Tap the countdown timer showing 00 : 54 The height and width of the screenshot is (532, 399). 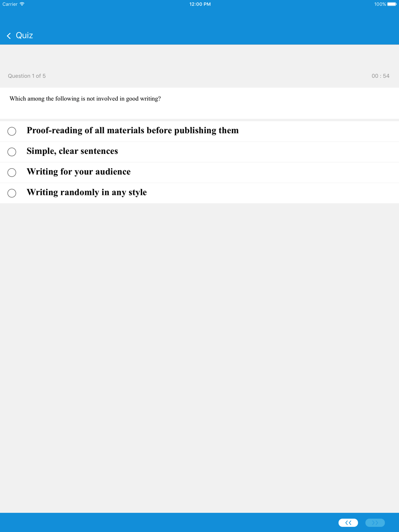point(380,76)
